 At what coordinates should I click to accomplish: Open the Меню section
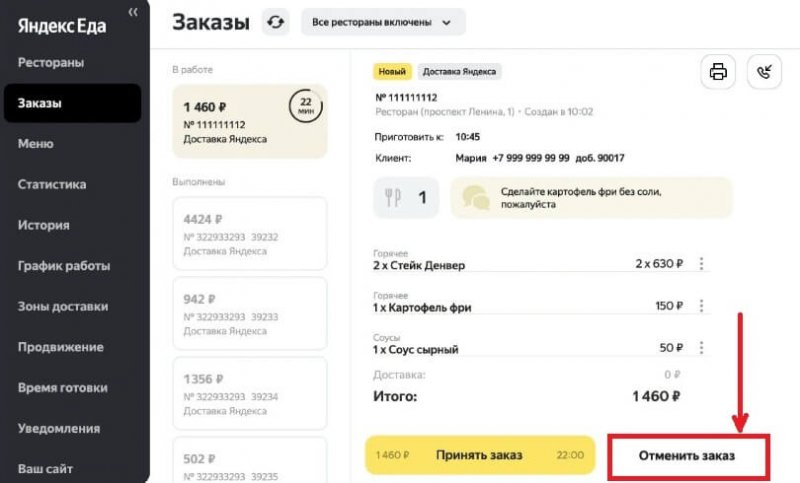(36, 144)
